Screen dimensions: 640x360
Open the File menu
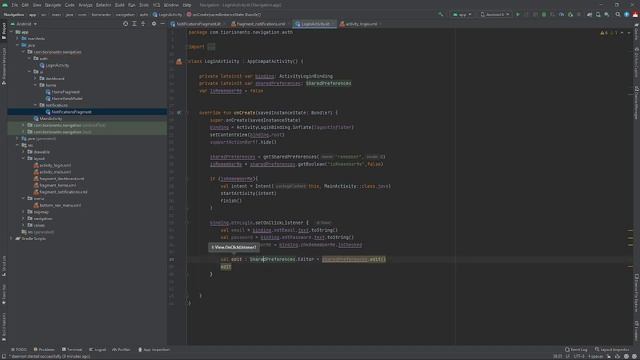[x=15, y=5]
